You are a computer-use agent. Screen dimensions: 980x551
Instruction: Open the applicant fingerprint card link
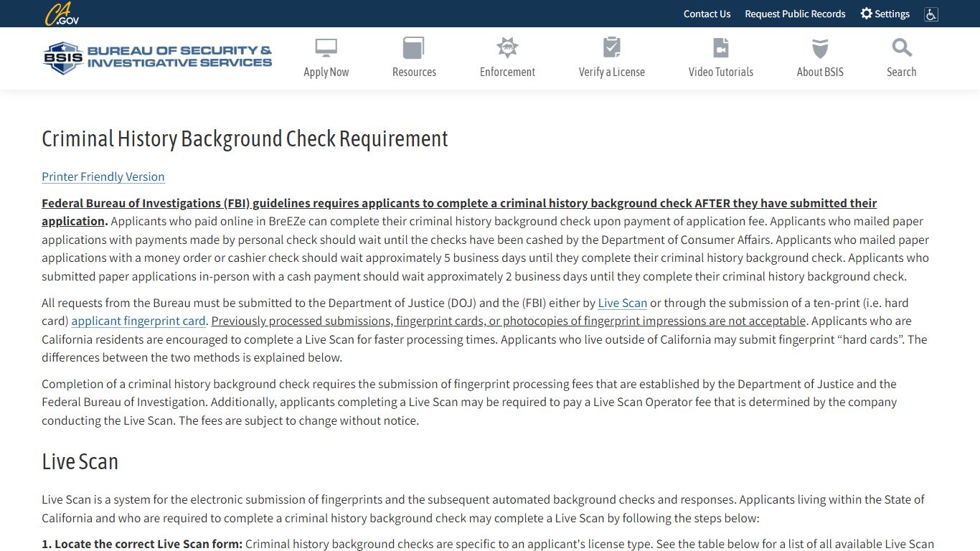click(x=138, y=321)
